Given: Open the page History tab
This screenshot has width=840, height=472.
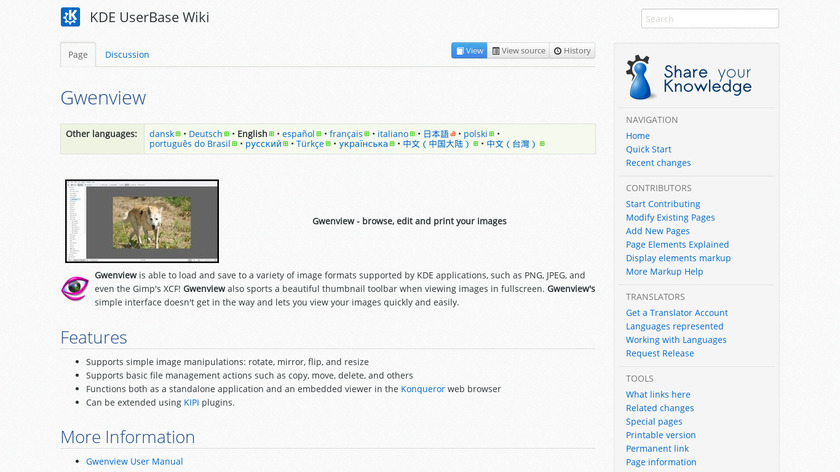Looking at the screenshot, I should coord(572,51).
